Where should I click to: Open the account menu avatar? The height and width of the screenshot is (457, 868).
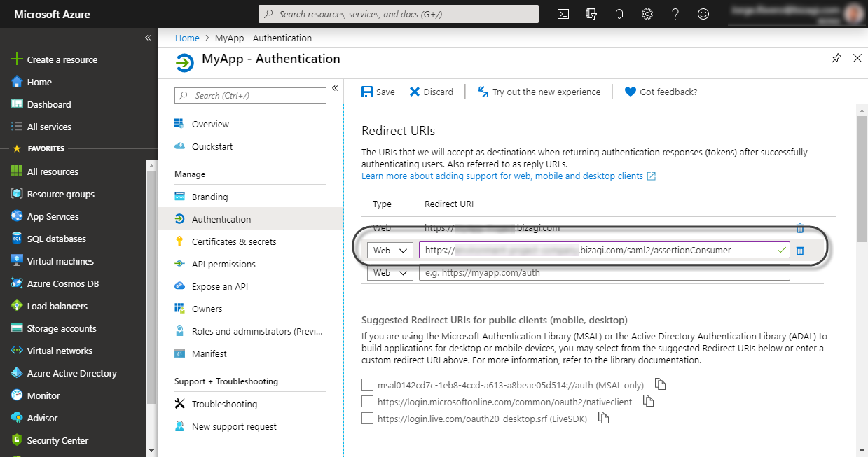click(854, 14)
